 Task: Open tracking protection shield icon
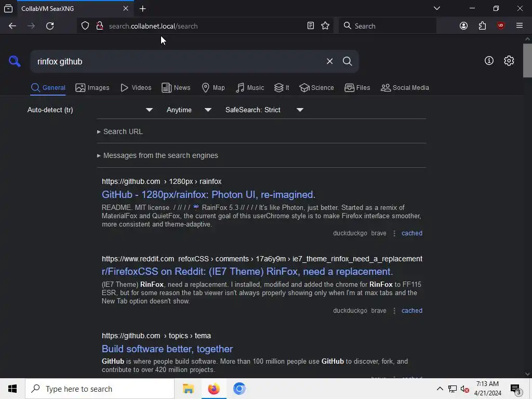point(85,26)
